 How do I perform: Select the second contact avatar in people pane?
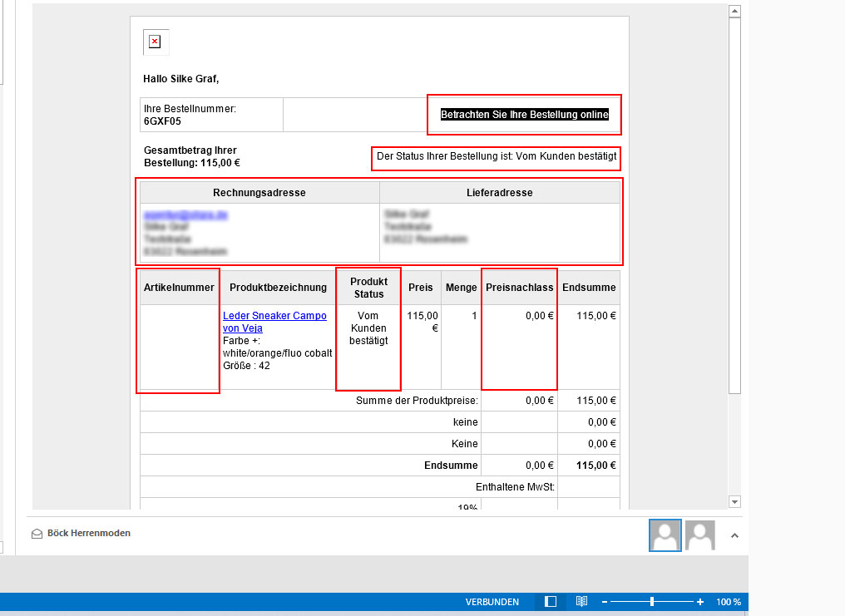tap(699, 535)
